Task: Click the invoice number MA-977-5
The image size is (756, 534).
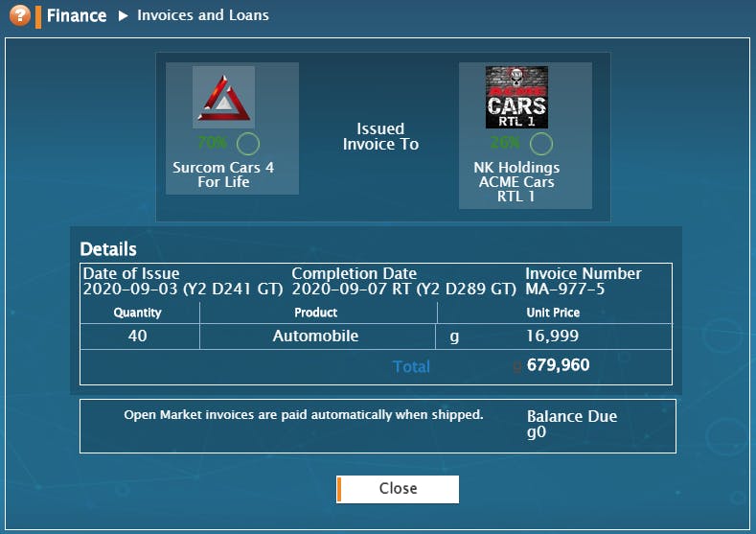Action: coord(565,289)
